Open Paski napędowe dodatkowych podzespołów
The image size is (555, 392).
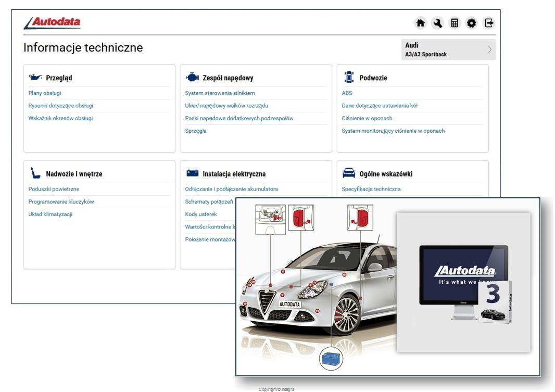click(239, 118)
